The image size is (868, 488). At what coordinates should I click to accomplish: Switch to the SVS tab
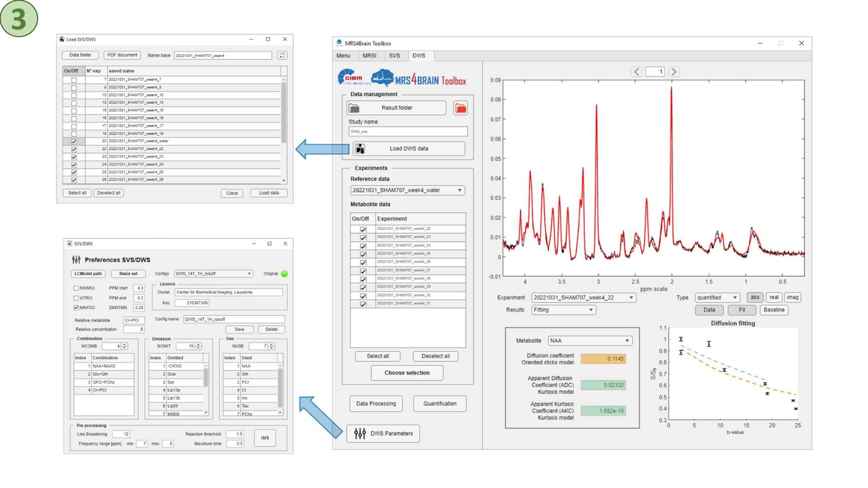(x=394, y=55)
